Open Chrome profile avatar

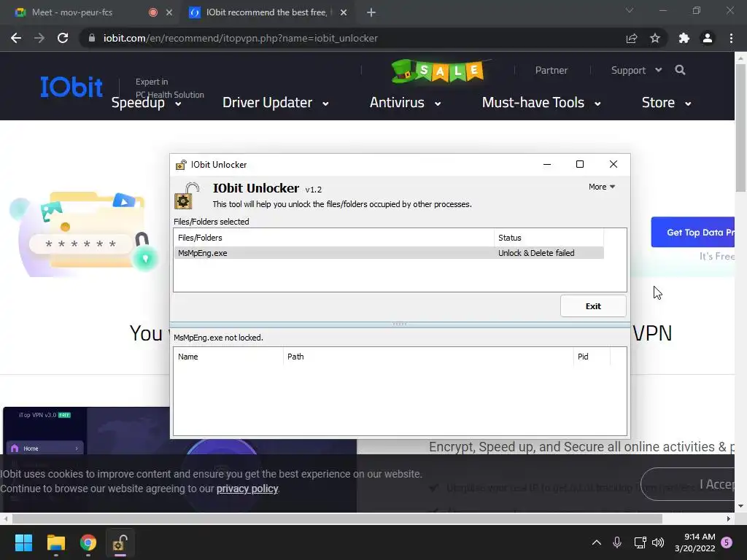pyautogui.click(x=708, y=38)
